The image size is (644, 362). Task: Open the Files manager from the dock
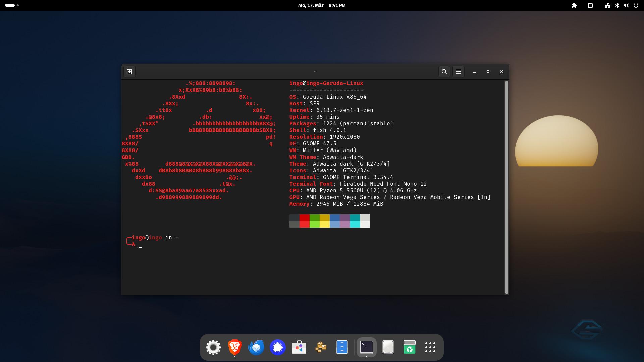click(x=342, y=347)
